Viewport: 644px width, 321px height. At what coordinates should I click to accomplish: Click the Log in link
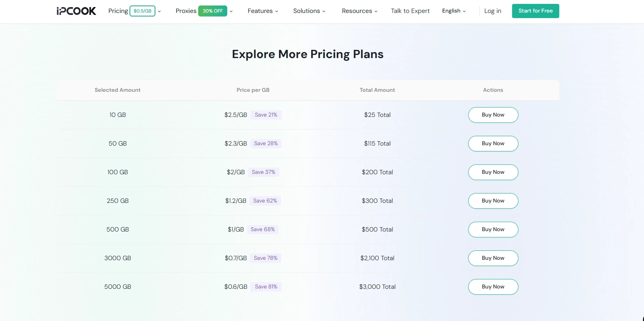coord(493,11)
